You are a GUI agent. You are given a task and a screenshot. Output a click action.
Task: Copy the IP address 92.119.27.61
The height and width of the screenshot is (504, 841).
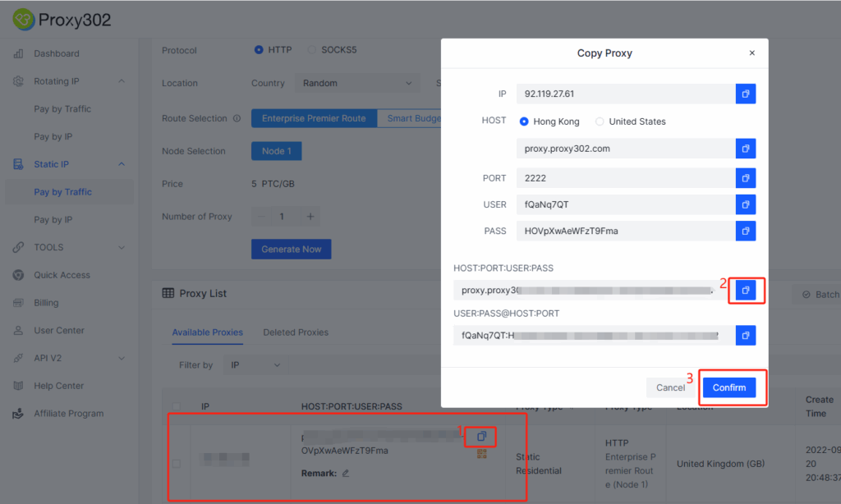click(x=746, y=94)
